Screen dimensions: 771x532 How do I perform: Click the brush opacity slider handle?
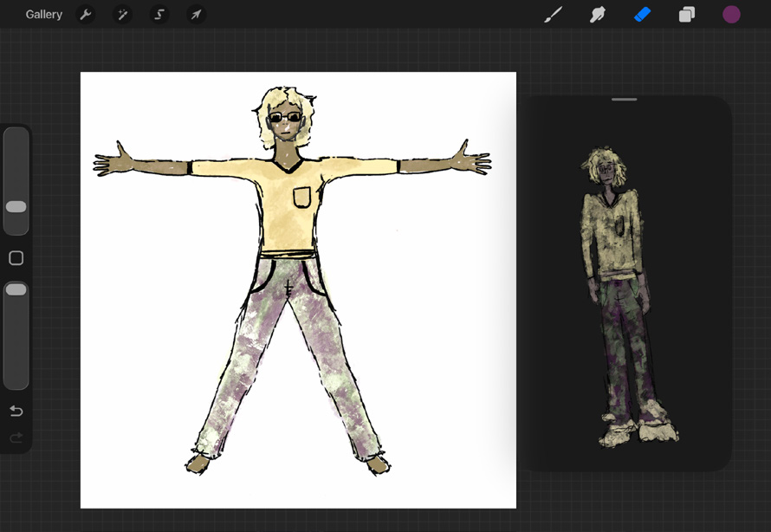[16, 289]
